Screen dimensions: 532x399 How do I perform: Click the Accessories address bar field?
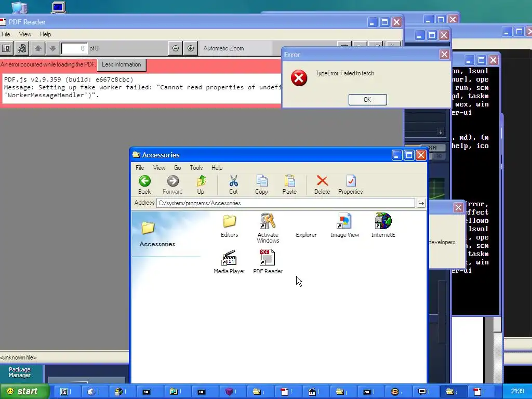pyautogui.click(x=286, y=203)
